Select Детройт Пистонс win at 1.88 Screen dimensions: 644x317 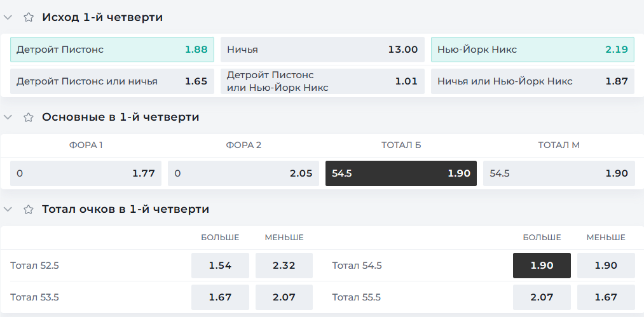point(112,50)
